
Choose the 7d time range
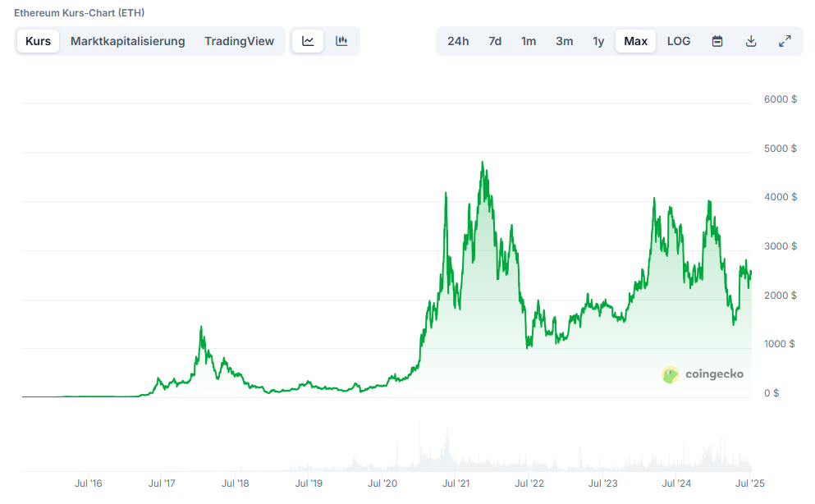coord(495,41)
